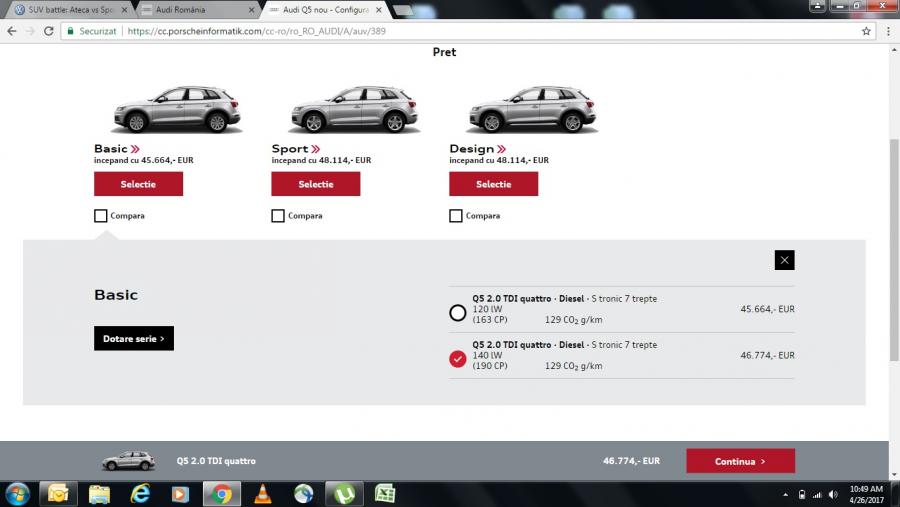Bookmark this page with the star icon
Viewport: 900px width, 507px height.
pyautogui.click(x=866, y=31)
